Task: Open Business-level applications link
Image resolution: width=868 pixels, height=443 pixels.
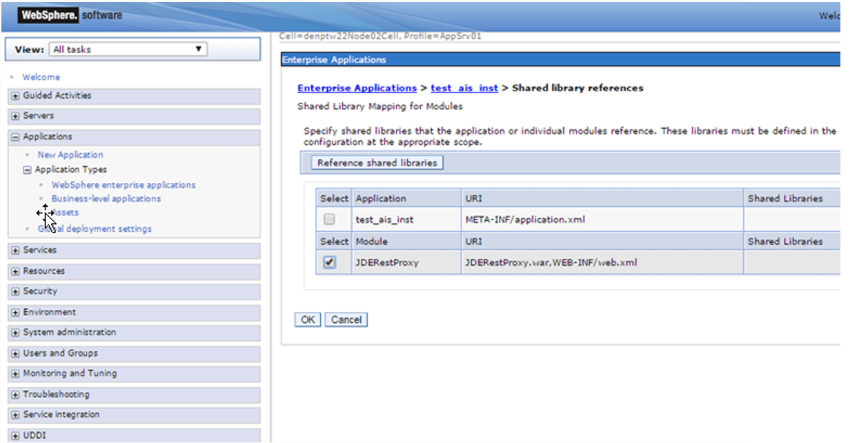Action: [106, 199]
